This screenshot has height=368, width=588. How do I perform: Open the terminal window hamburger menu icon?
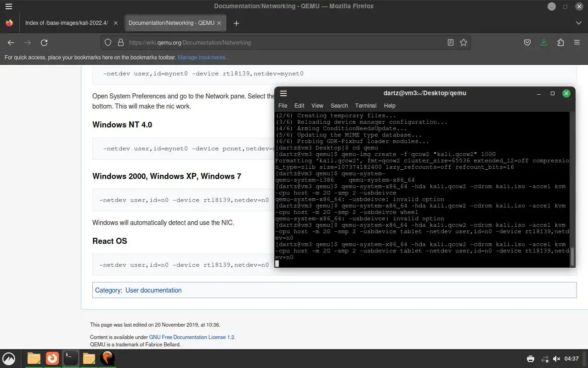(283, 93)
